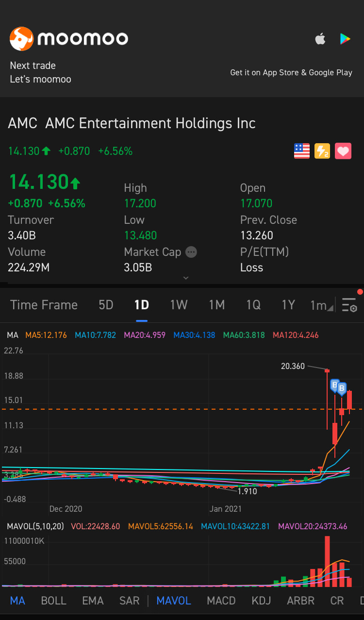This screenshot has height=620, width=364.
Task: Switch to the 1Y time frame
Action: point(288,305)
